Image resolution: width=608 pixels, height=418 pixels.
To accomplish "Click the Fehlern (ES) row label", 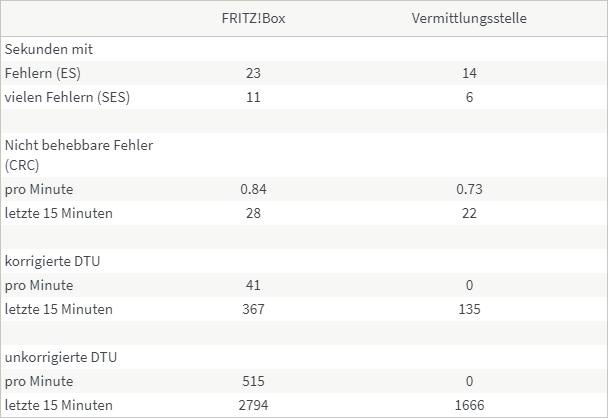I will point(46,73).
